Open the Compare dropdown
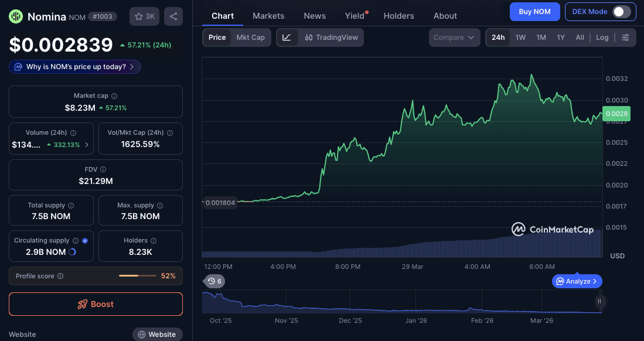The width and height of the screenshot is (644, 341). click(x=454, y=36)
